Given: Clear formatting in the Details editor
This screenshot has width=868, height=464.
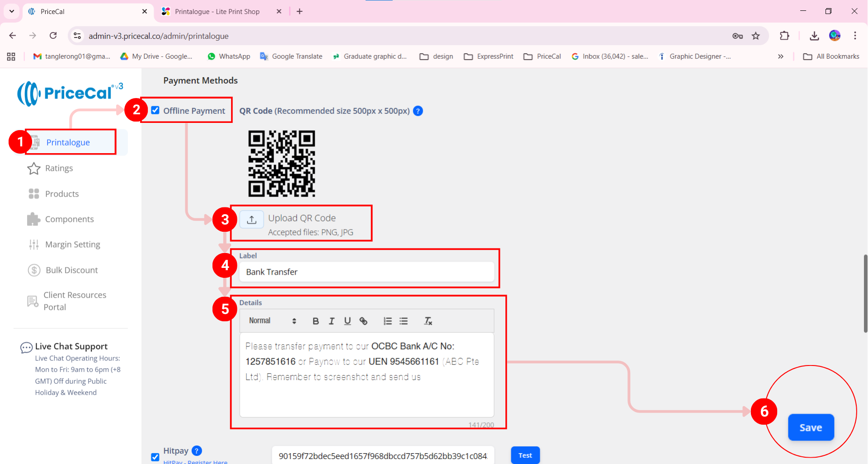Looking at the screenshot, I should (428, 321).
